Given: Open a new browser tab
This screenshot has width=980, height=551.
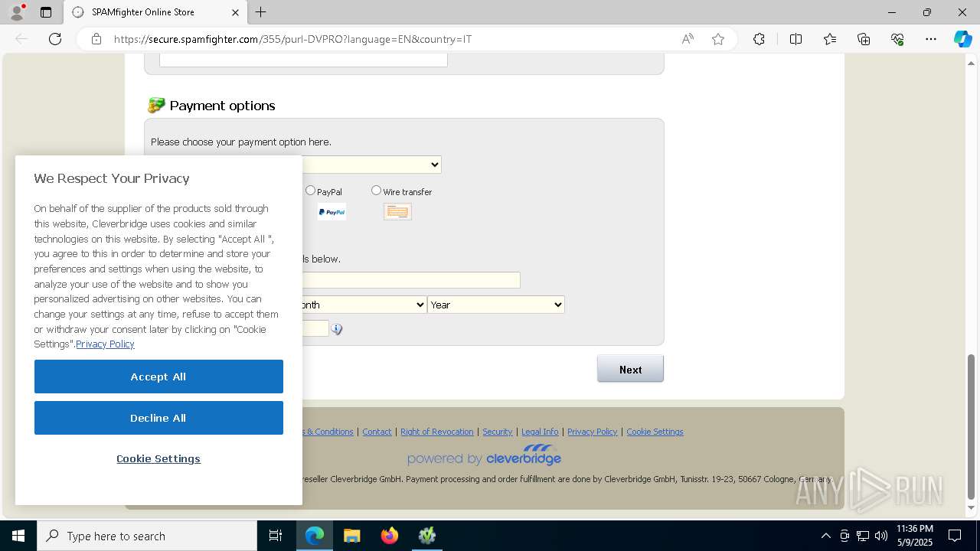Looking at the screenshot, I should (x=261, y=12).
